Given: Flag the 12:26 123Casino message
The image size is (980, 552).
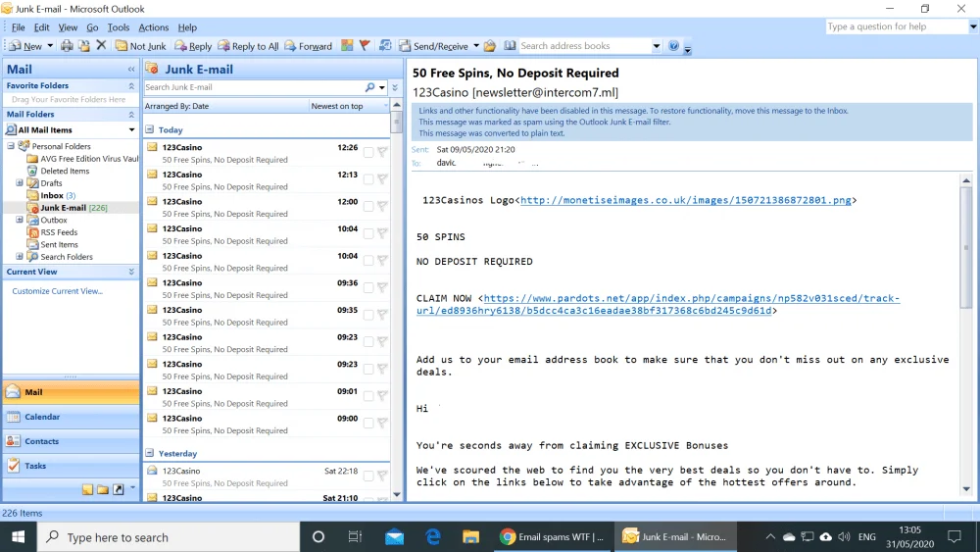Looking at the screenshot, I should click(x=382, y=152).
